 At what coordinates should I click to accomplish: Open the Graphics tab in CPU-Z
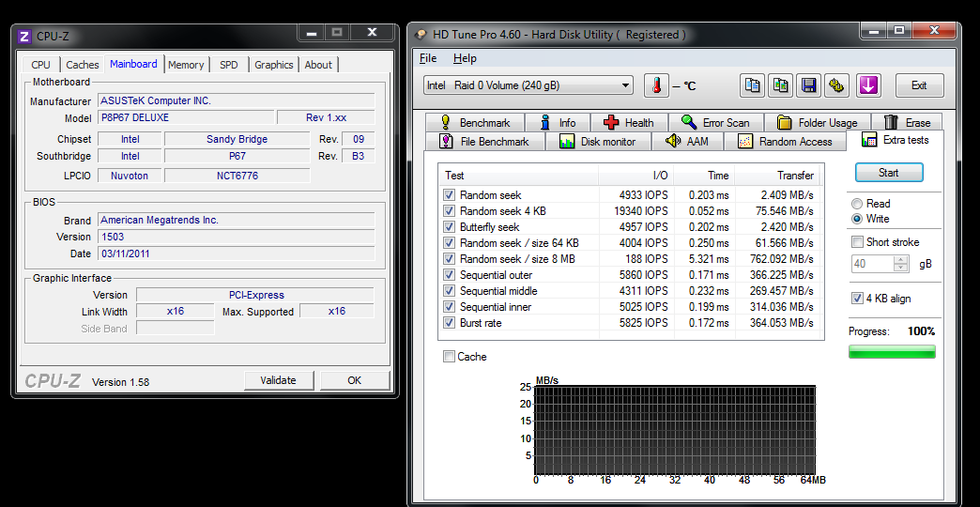(274, 65)
